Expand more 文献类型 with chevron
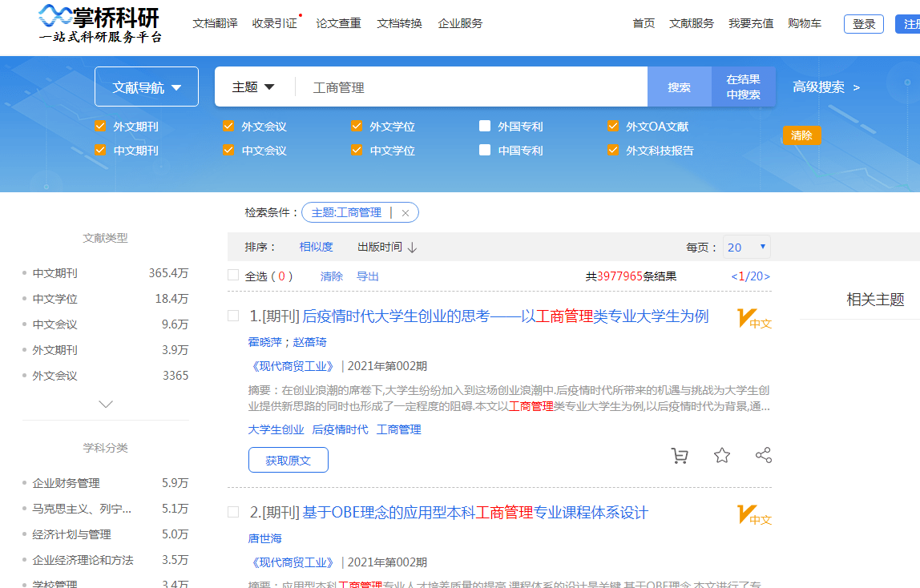The height and width of the screenshot is (588, 920). [x=106, y=405]
